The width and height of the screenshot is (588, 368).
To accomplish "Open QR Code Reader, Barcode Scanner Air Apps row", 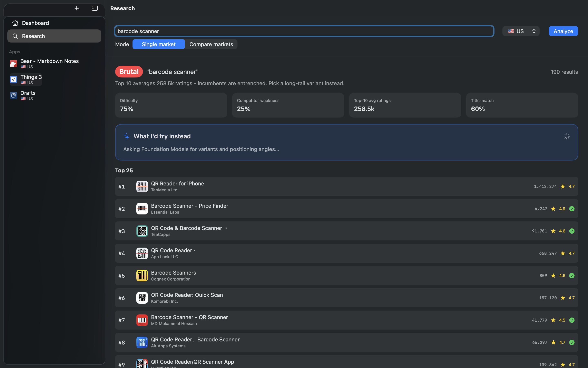I will pyautogui.click(x=346, y=342).
